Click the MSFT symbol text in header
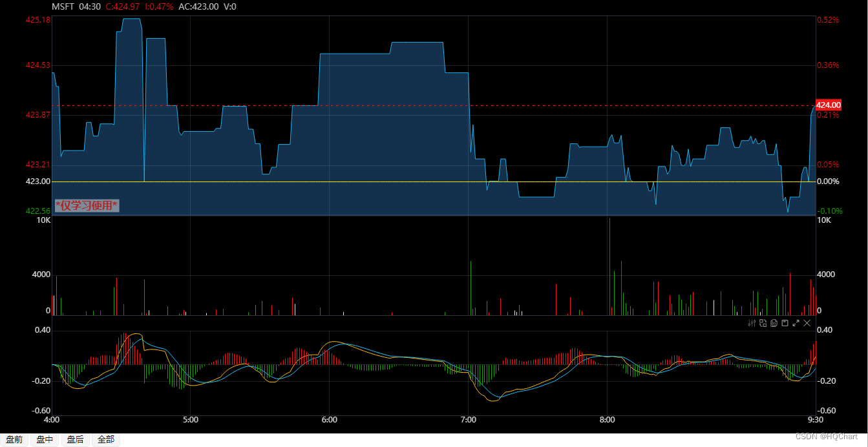Screen dimensions: 868x447 click(63, 6)
